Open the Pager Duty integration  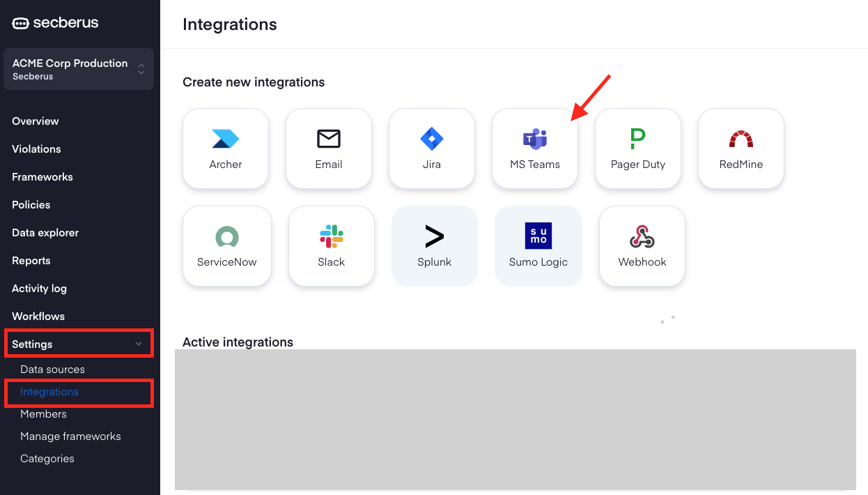638,148
